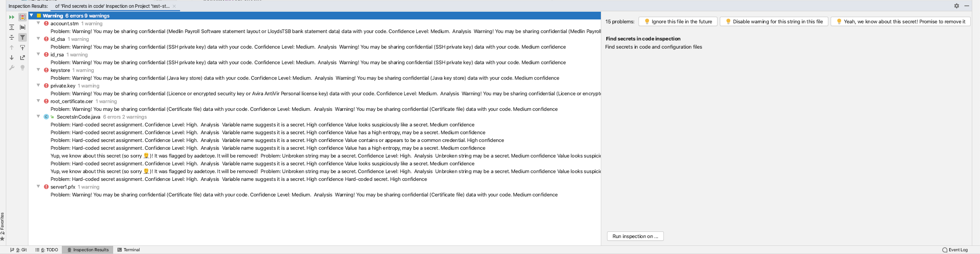Open the Terminal tool window
The width and height of the screenshot is (980, 254).
(x=129, y=250)
